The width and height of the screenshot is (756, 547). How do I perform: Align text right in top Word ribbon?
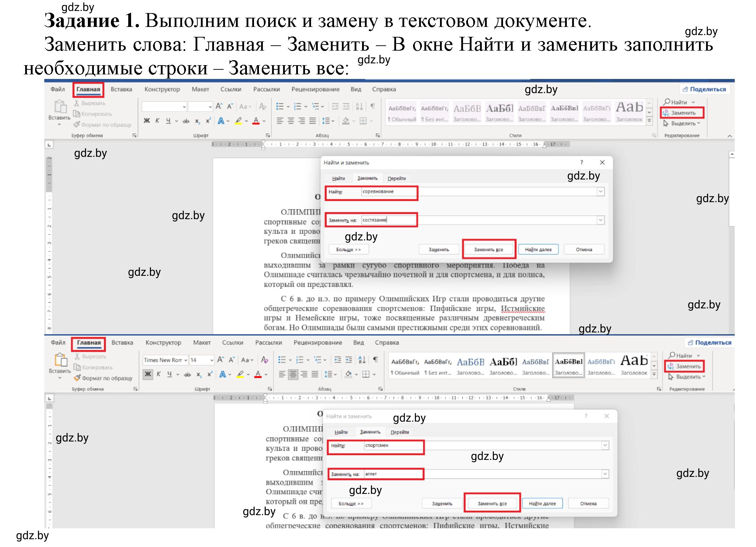301,121
